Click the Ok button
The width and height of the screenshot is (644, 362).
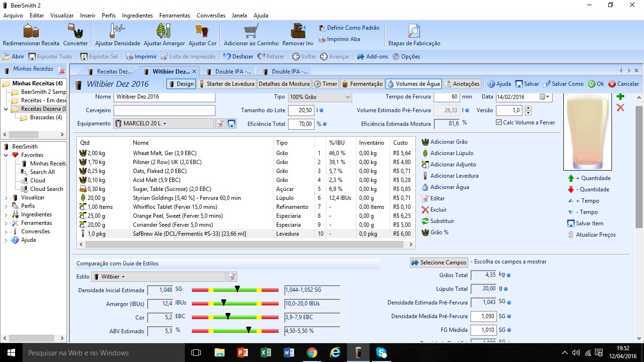596,84
